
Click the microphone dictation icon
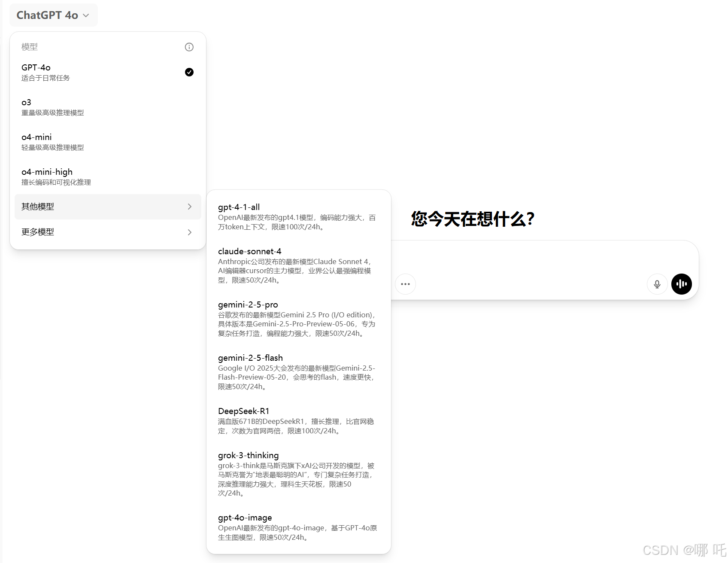tap(657, 284)
